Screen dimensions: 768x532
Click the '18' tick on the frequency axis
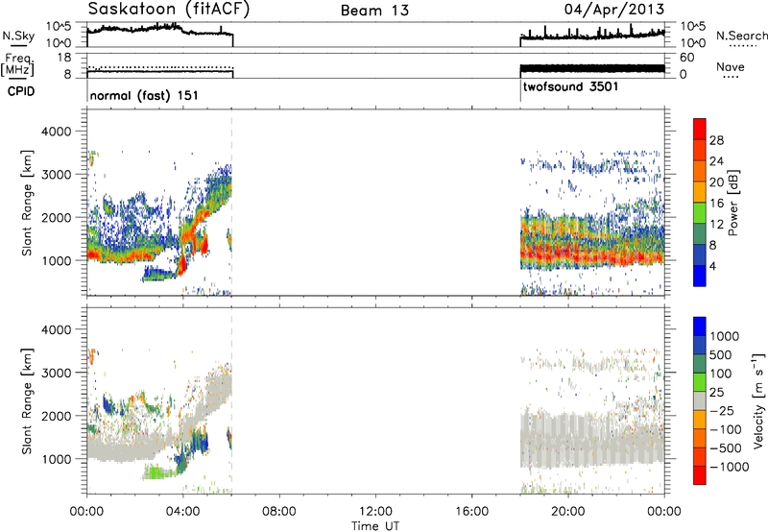pos(64,58)
